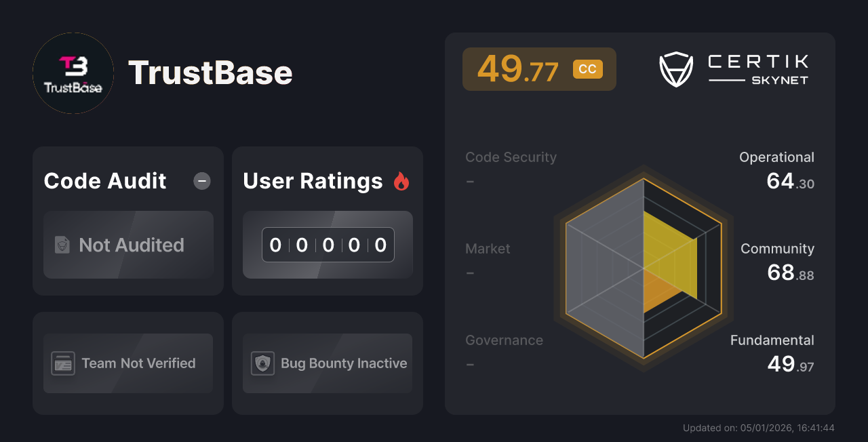Expand the Market section
868x442 pixels.
tap(488, 249)
